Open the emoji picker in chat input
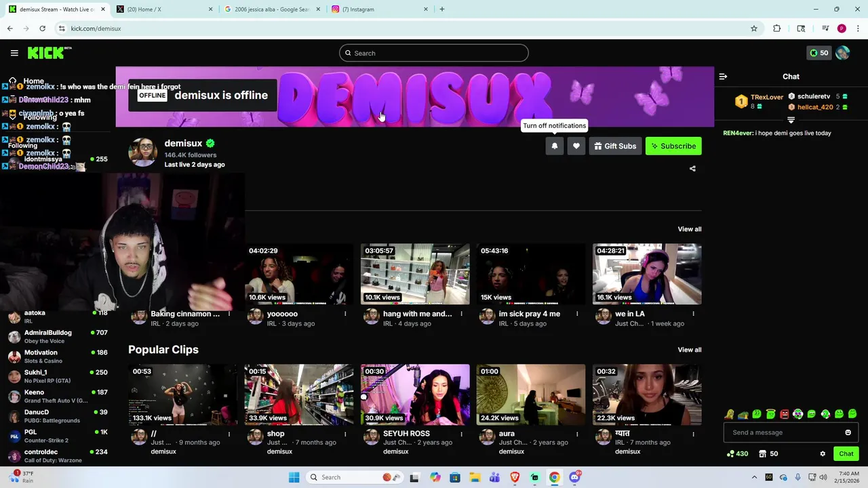Screen dimensions: 868x488 848,432
